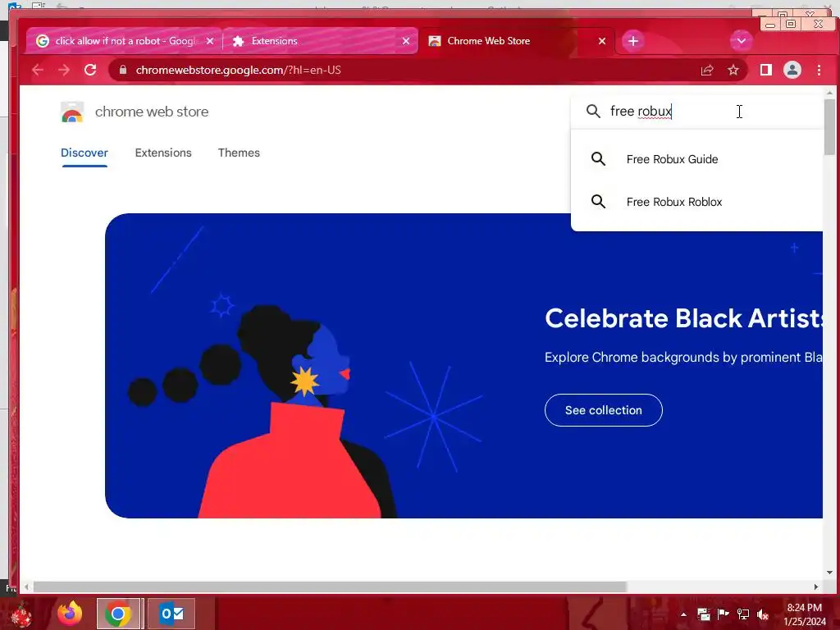
Task: Click the search magnifier beside 'free robux'
Action: (x=593, y=111)
